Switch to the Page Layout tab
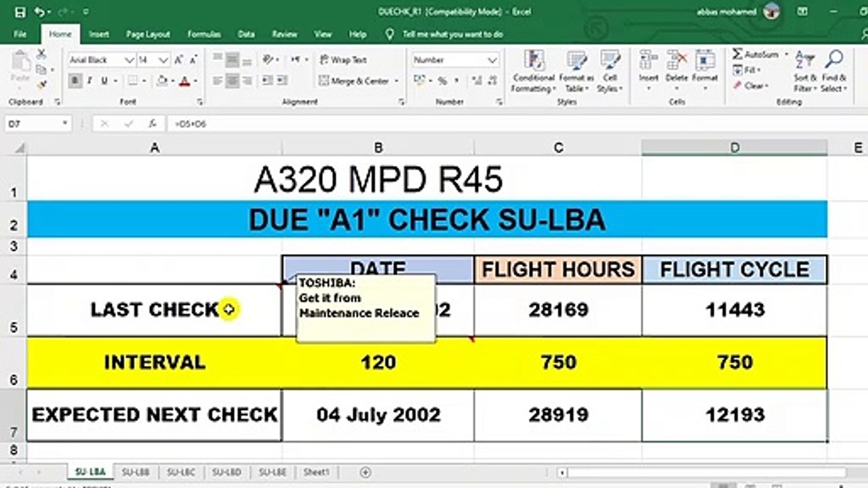Viewport: 868px width, 488px height. (x=149, y=34)
